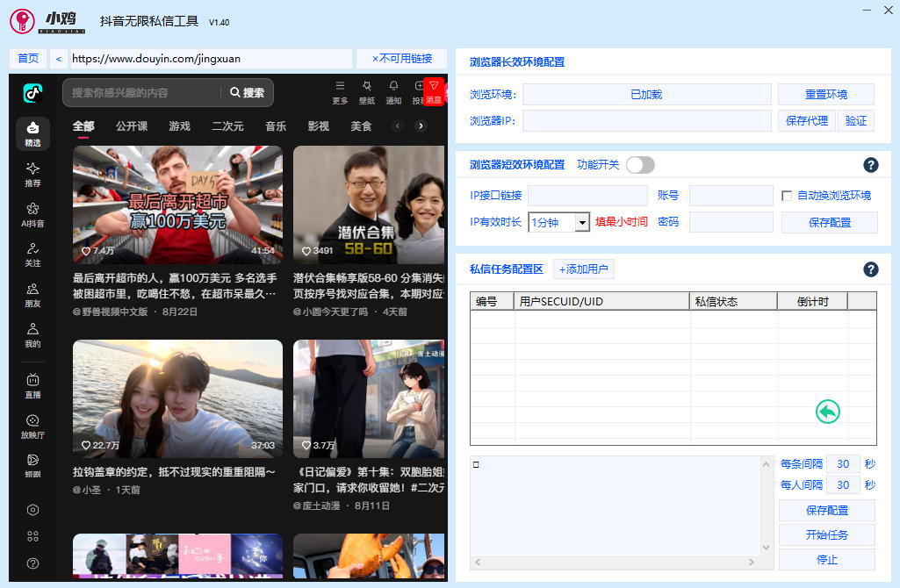Screen dimensions: 900x588
Task: Click the green back arrow icon
Action: (x=828, y=412)
